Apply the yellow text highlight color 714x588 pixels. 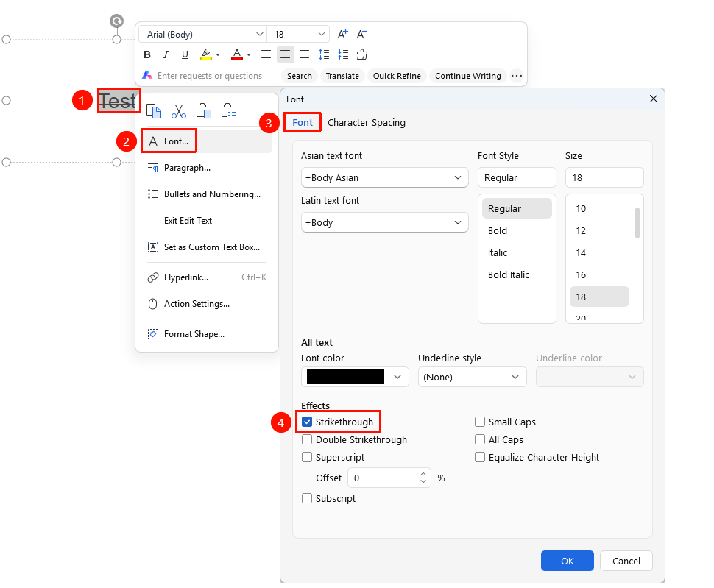[x=206, y=54]
